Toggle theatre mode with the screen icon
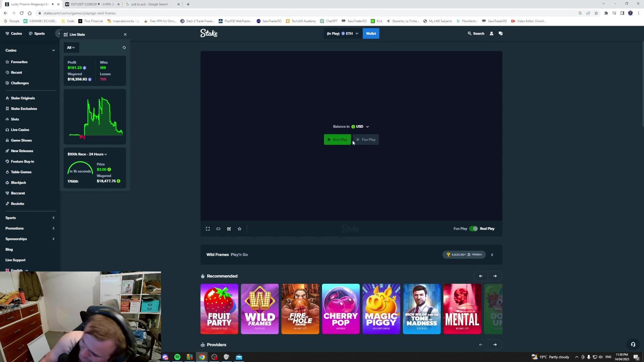Screen dimensions: 644x362 click(218, 229)
